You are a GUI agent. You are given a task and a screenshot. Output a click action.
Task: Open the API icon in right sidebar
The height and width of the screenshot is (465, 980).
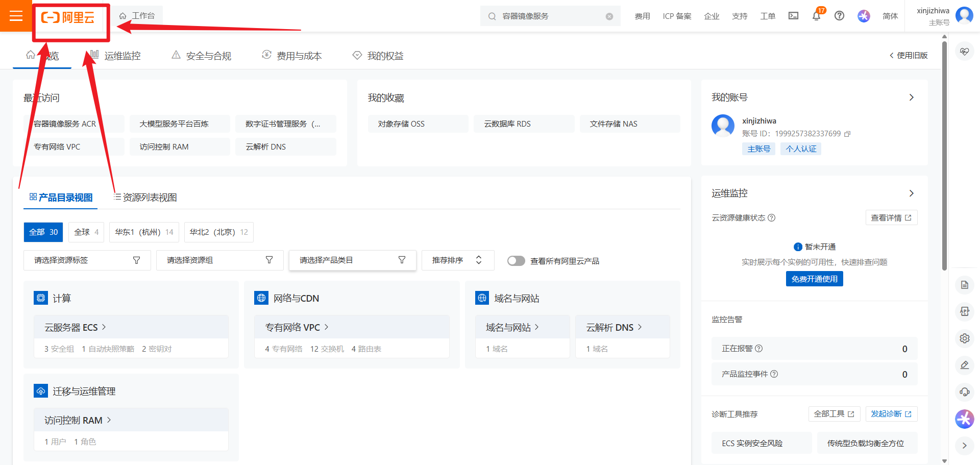964,311
